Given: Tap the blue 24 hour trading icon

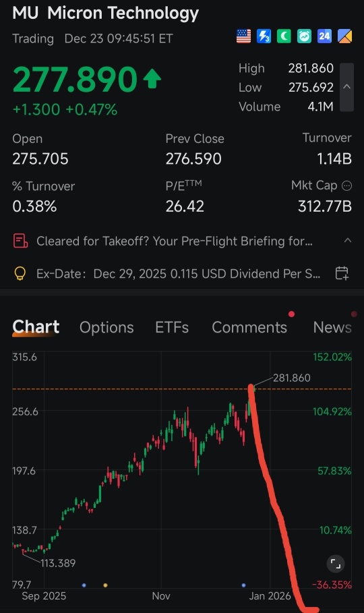Looking at the screenshot, I should click(x=324, y=36).
